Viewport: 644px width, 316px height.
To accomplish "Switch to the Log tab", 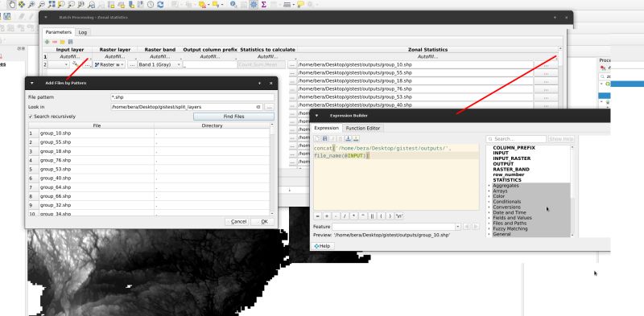I will [x=83, y=32].
